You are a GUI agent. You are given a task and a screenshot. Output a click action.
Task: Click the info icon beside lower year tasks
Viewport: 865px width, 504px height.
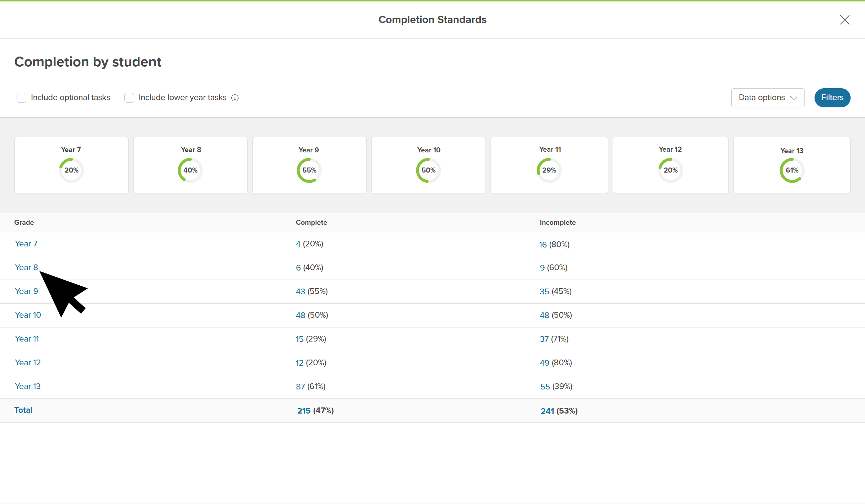(235, 98)
